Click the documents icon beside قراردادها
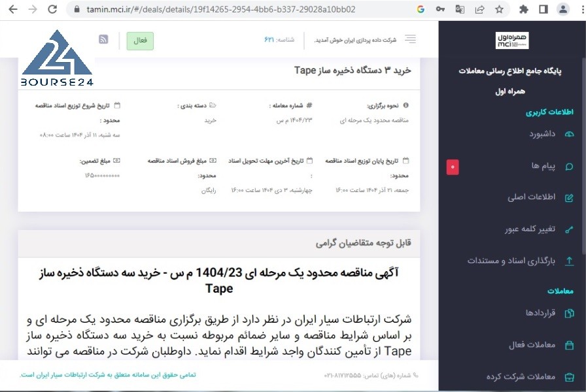Screen dimensions: 586x392 tap(569, 313)
